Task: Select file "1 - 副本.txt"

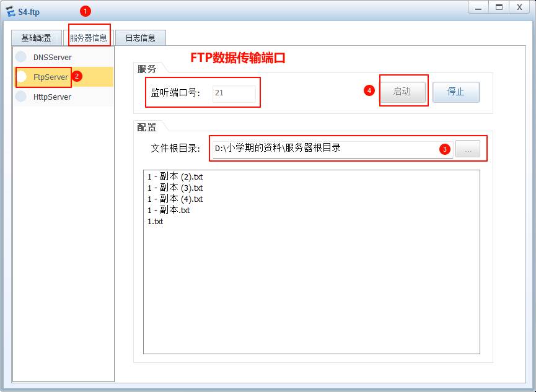Action: pos(169,210)
